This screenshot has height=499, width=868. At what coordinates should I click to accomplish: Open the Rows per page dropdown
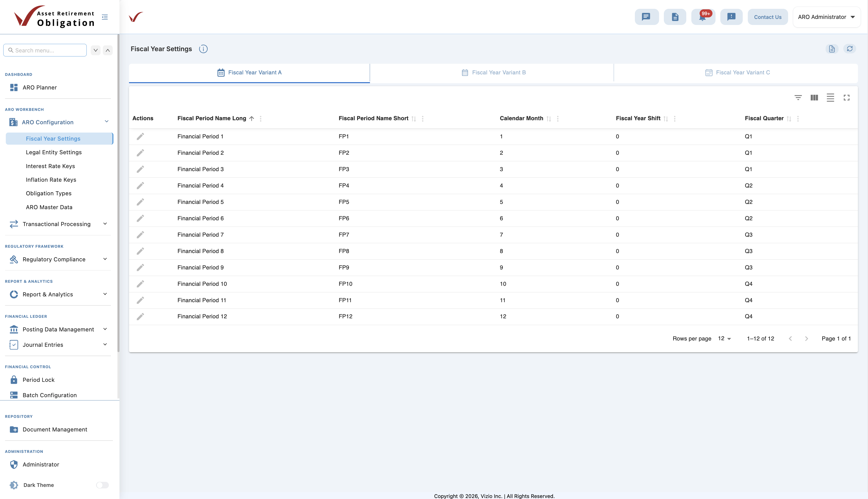coord(724,339)
